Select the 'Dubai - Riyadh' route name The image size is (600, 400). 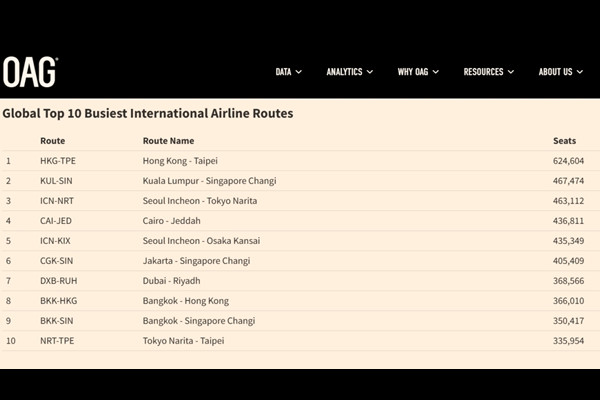[171, 281]
